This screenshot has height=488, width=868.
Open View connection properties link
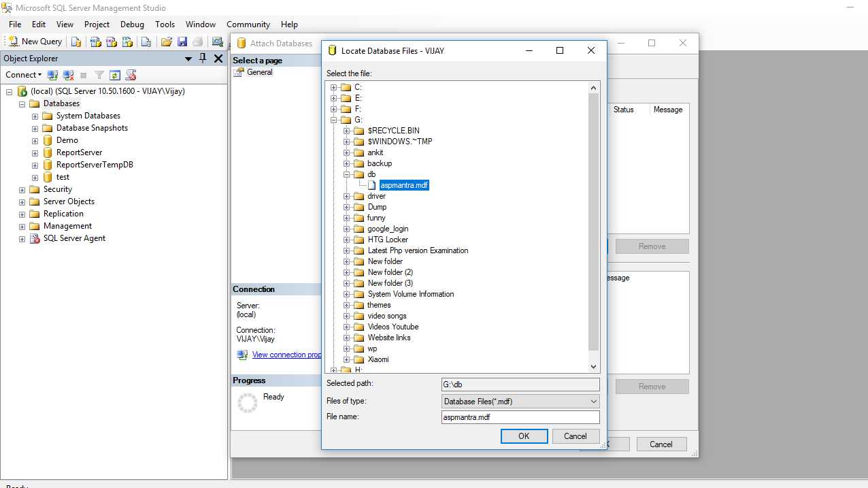286,354
